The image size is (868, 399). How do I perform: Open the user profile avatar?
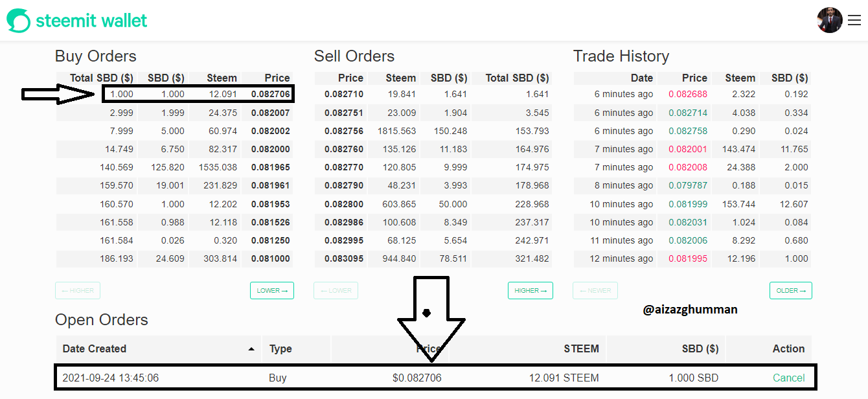(830, 20)
